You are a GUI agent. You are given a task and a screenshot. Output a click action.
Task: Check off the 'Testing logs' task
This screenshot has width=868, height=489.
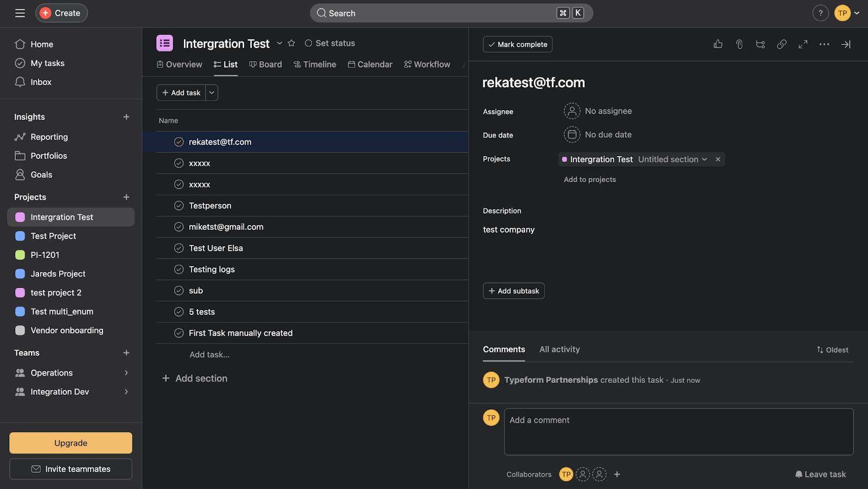click(x=179, y=269)
